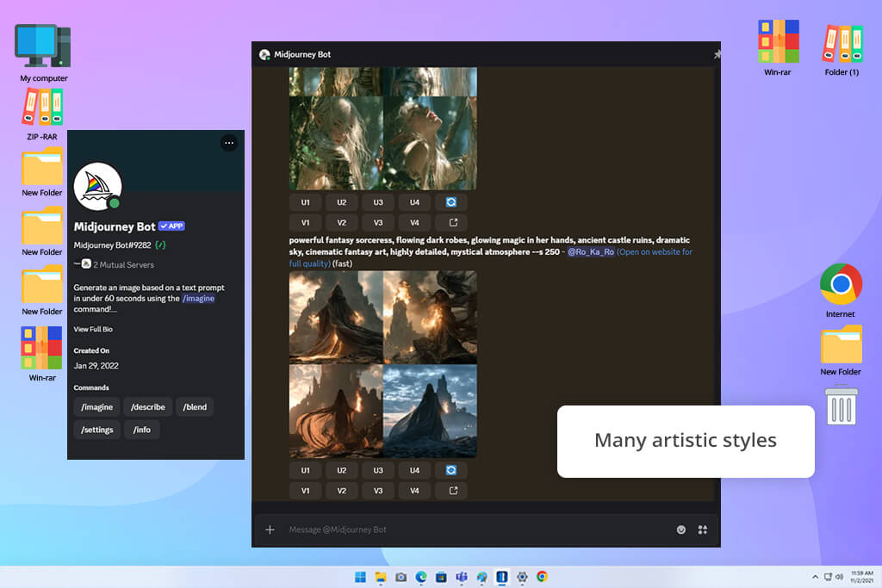
Task: Upscale image U2 under the sorceress grid
Action: 341,470
